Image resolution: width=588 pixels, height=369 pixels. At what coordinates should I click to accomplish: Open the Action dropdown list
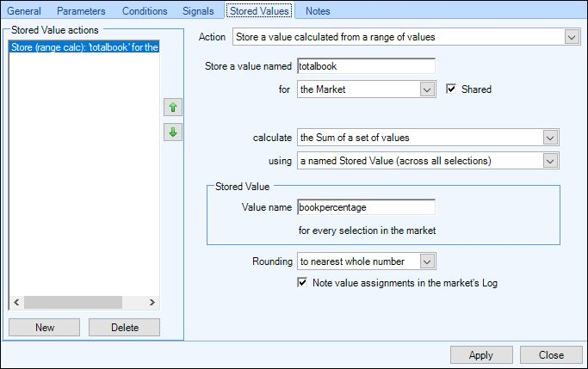[572, 37]
